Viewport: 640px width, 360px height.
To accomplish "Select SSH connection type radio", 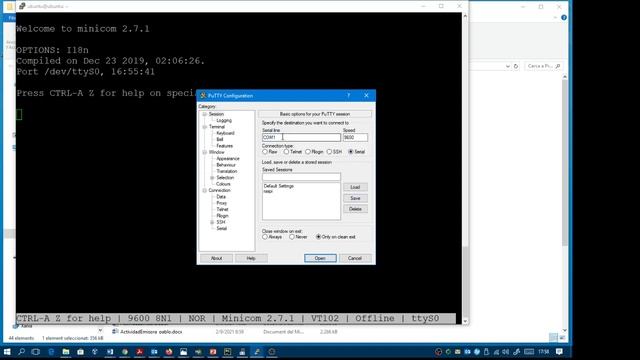I will [329, 152].
